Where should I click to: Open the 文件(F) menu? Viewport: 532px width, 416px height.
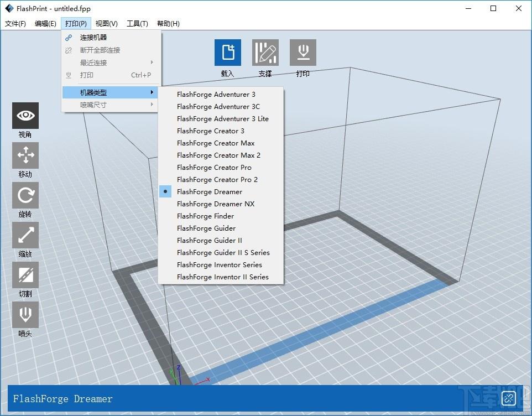pos(15,23)
